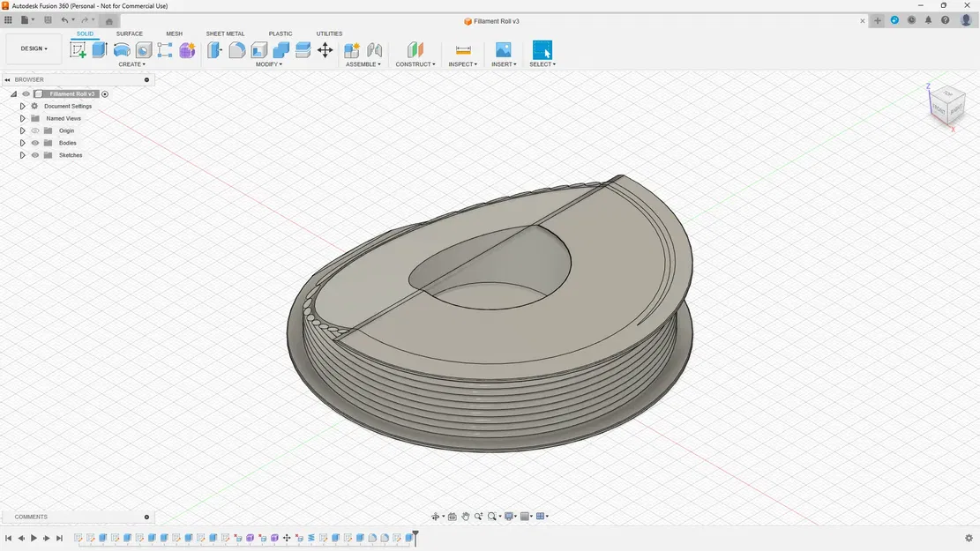Viewport: 980px width, 551px height.
Task: Select the Fillet tool
Action: tap(236, 50)
